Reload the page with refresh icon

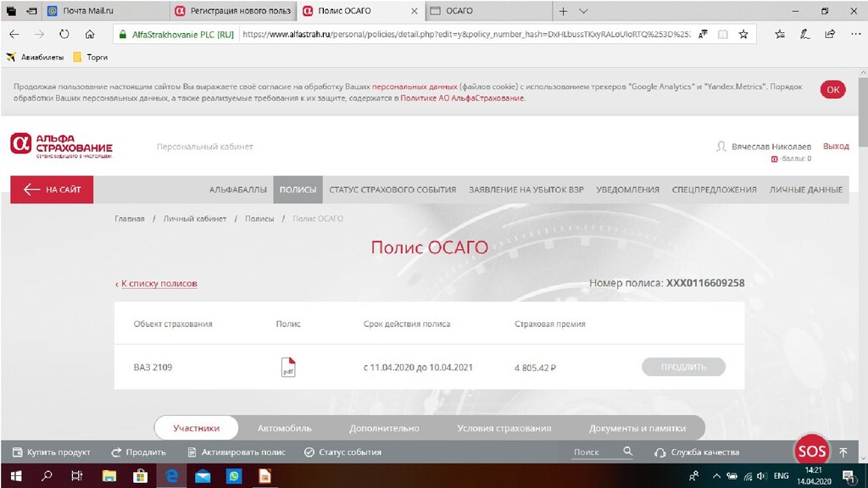(64, 34)
